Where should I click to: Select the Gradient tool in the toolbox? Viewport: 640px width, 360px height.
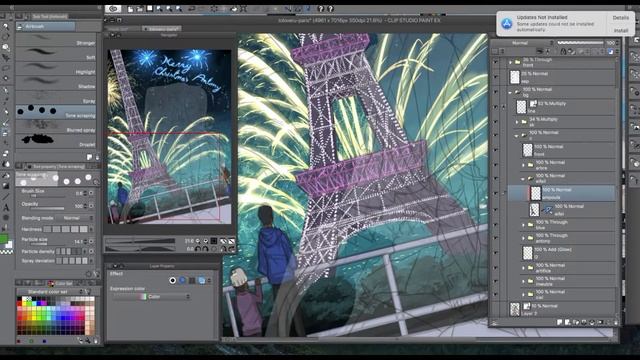coord(6,185)
